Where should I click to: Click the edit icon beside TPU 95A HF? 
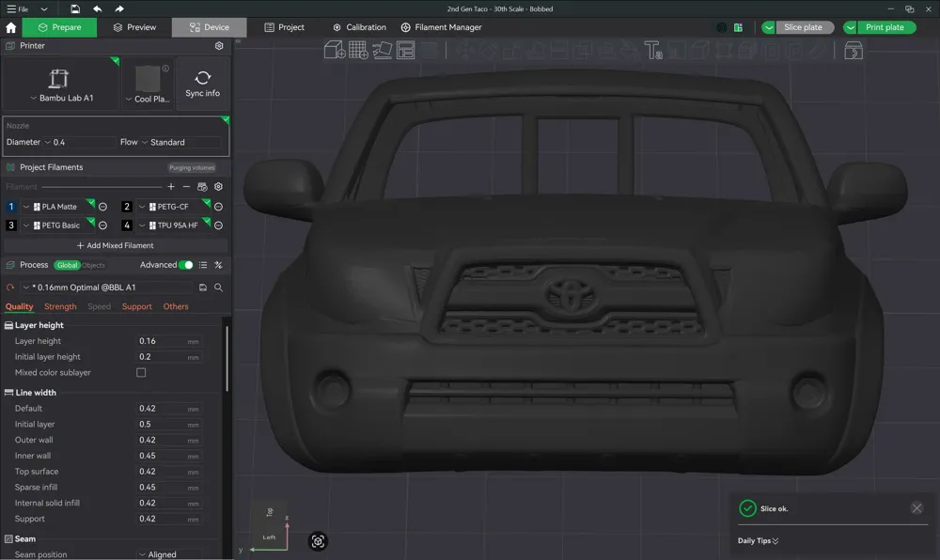point(219,226)
